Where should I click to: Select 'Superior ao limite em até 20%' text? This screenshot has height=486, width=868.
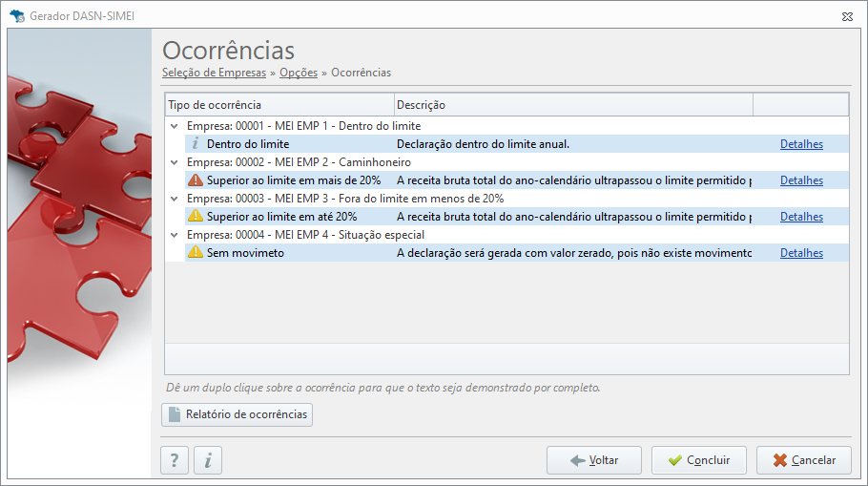point(281,217)
